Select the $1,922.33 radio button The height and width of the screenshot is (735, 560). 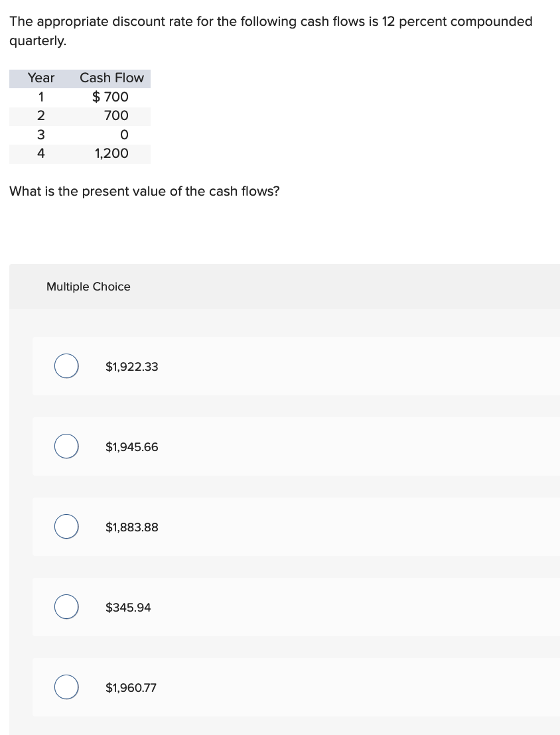(x=66, y=366)
